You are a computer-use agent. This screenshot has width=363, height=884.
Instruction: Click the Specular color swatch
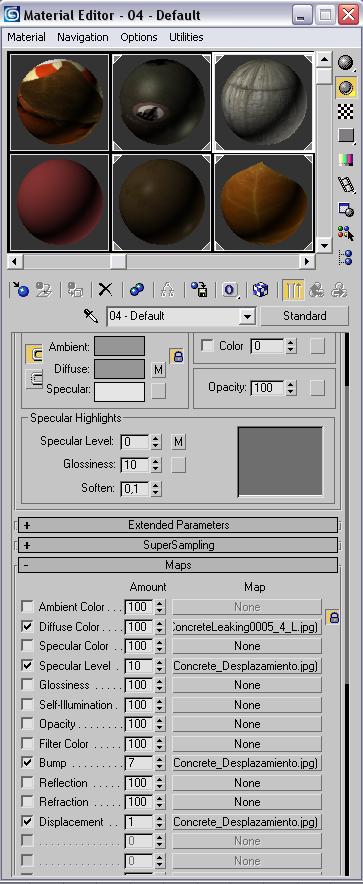pos(119,391)
